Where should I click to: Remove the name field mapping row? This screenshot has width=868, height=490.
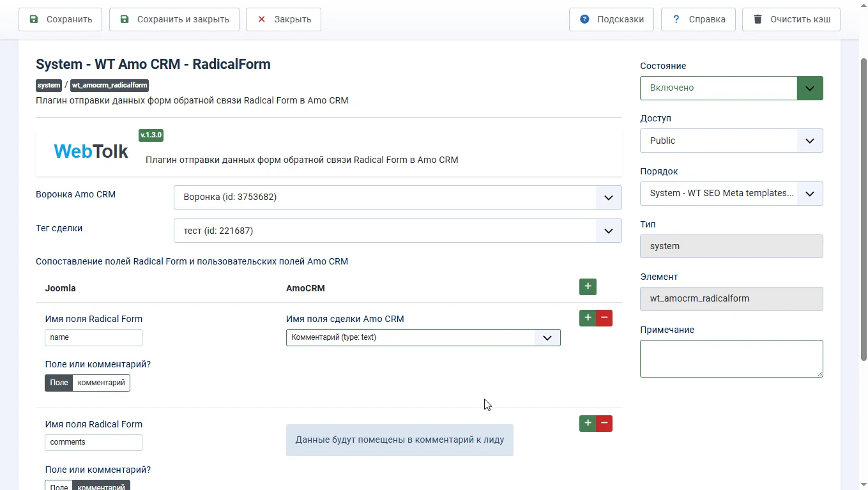click(604, 318)
